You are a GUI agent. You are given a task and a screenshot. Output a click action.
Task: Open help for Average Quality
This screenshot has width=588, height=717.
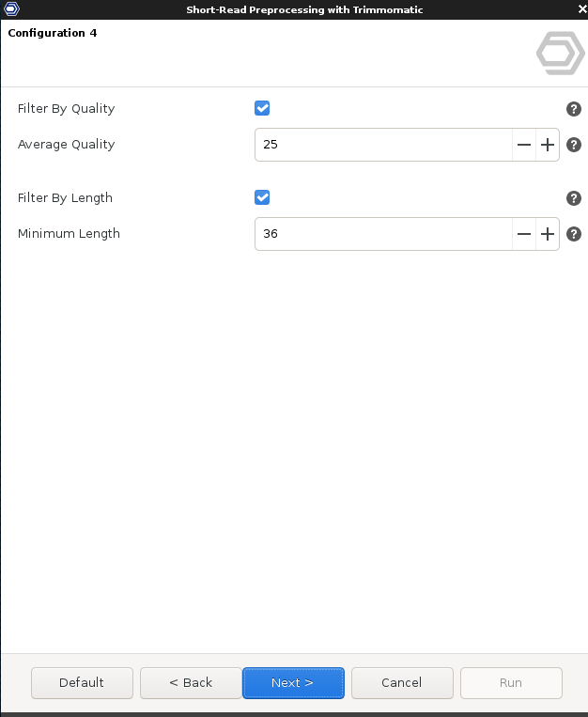(x=574, y=145)
